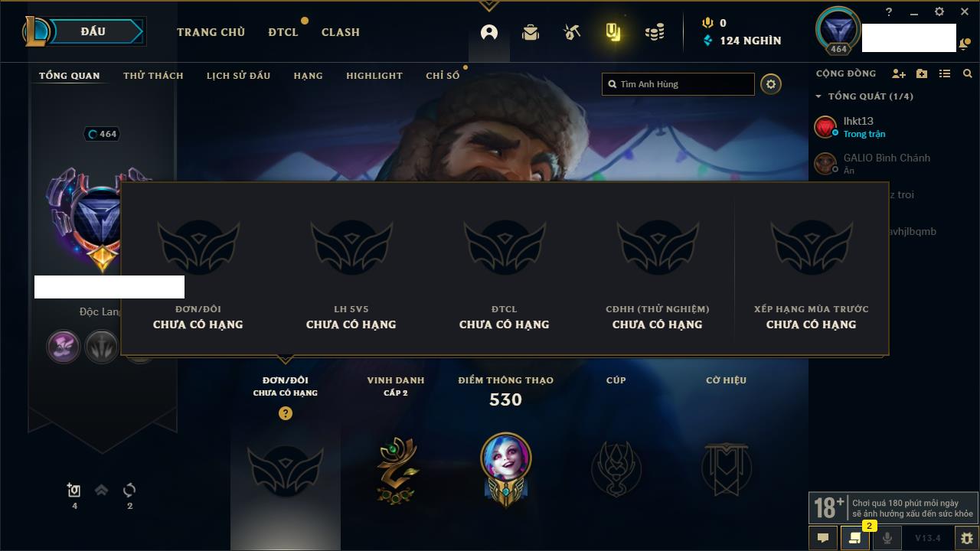
Task: Open the Collection bag icon
Action: pos(531,32)
